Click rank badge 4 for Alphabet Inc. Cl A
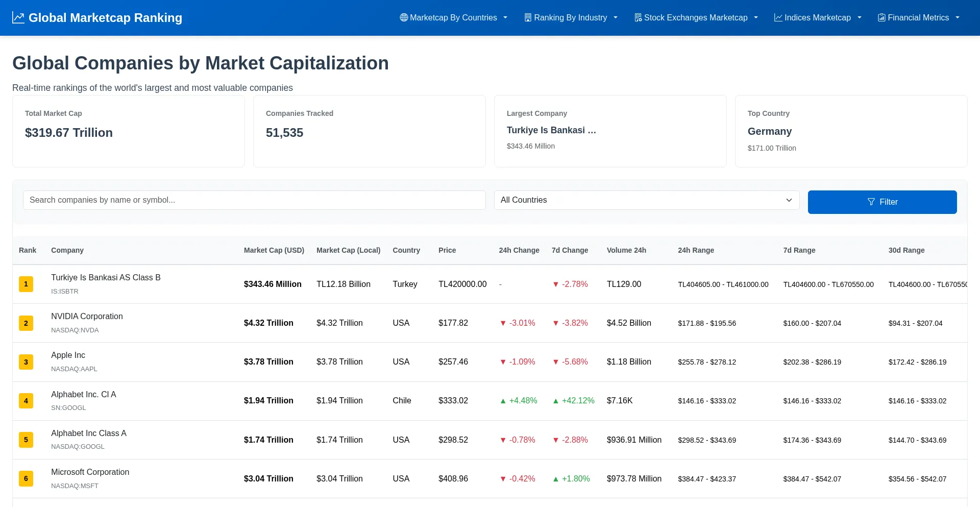The image size is (980, 507). point(26,401)
